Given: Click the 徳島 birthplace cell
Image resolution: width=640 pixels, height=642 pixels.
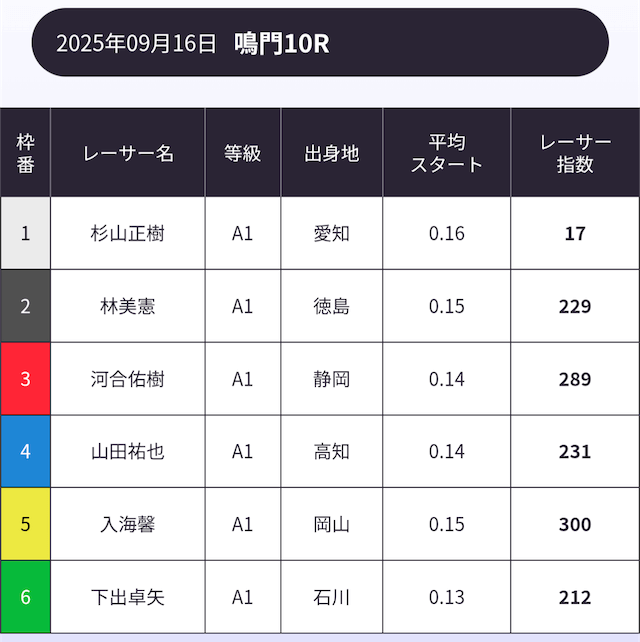Looking at the screenshot, I should 332,306.
